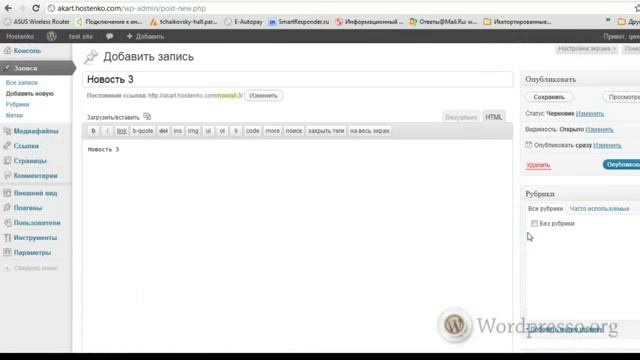The image size is (640, 360).
Task: Click the Параметры sidebar icon
Action: [x=7, y=252]
